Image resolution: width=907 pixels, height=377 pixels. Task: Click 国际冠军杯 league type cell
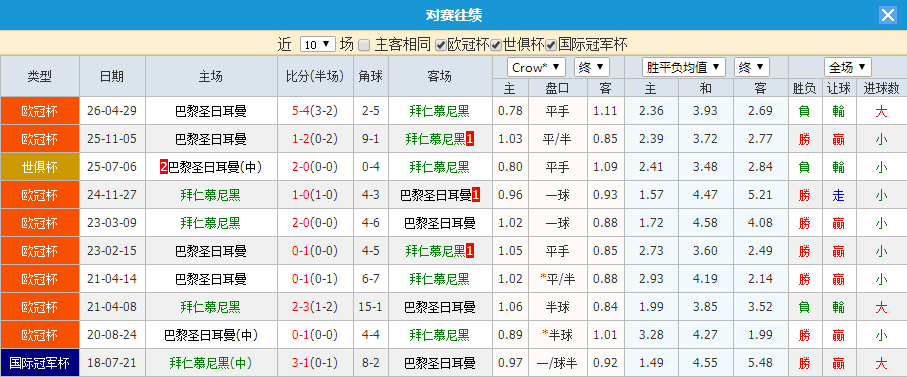click(39, 363)
